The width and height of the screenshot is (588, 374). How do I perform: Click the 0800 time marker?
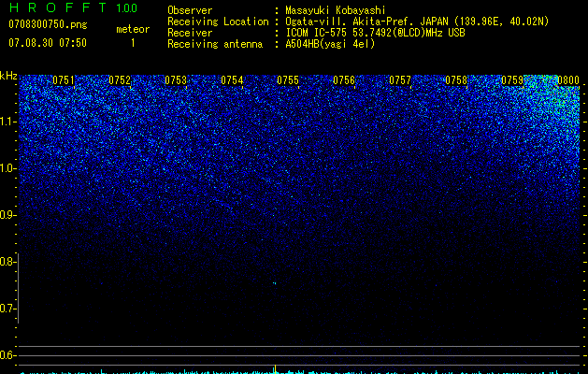tap(568, 80)
